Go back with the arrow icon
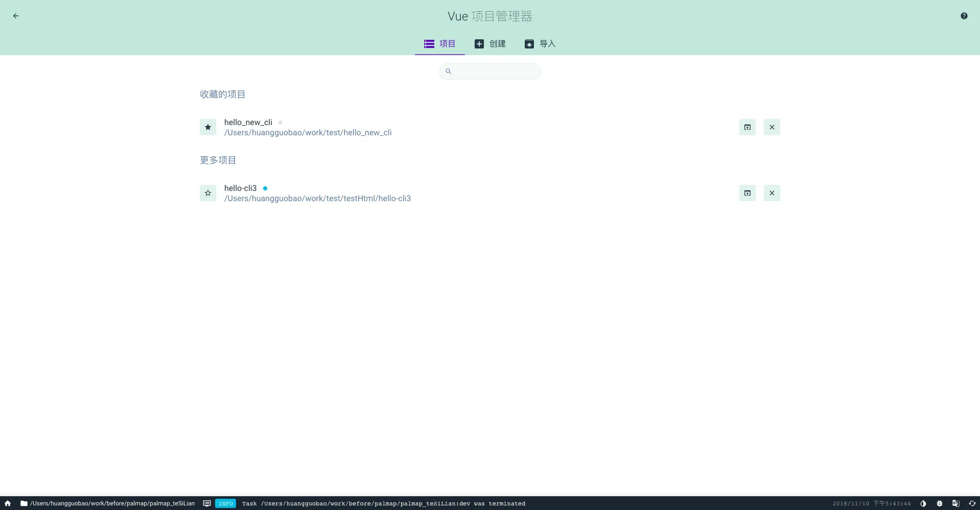 [x=16, y=16]
